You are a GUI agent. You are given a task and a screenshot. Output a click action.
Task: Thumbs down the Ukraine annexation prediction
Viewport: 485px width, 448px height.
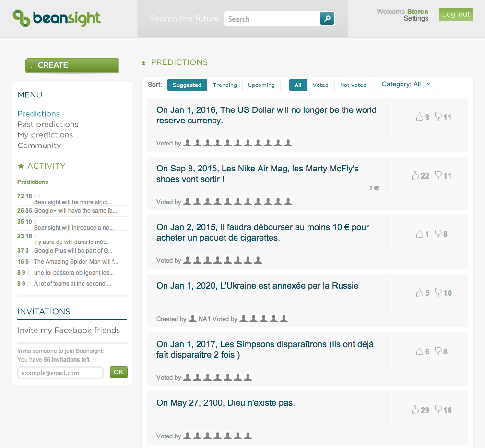[438, 292]
